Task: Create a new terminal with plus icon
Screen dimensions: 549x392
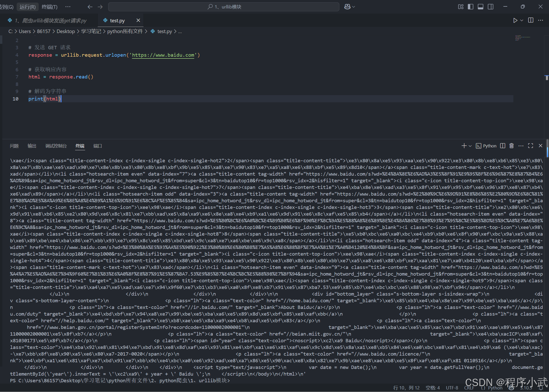Action: 464,146
